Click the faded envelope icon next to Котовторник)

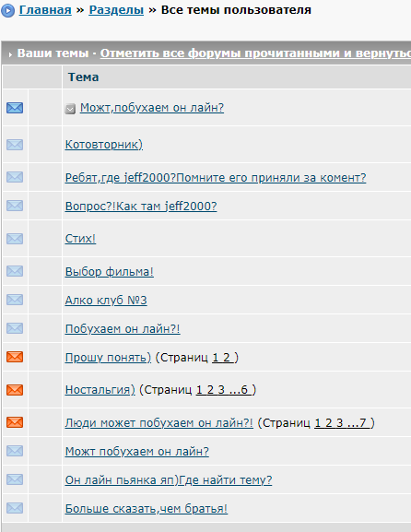(15, 145)
